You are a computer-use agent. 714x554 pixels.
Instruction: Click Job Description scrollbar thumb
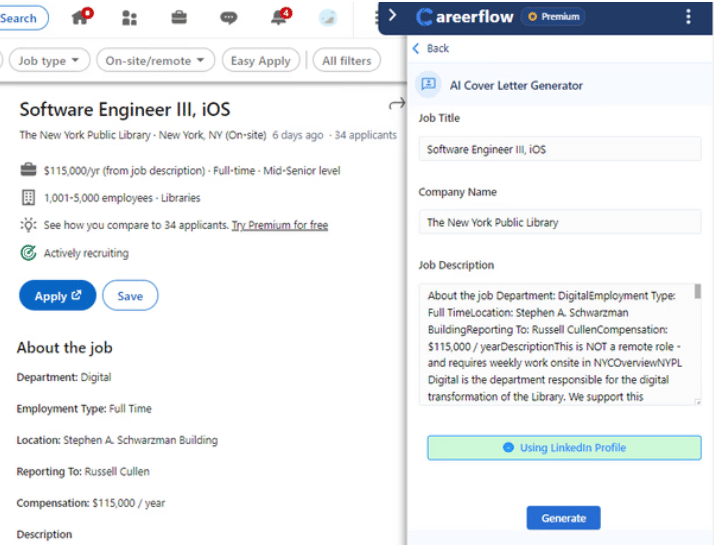tap(697, 291)
